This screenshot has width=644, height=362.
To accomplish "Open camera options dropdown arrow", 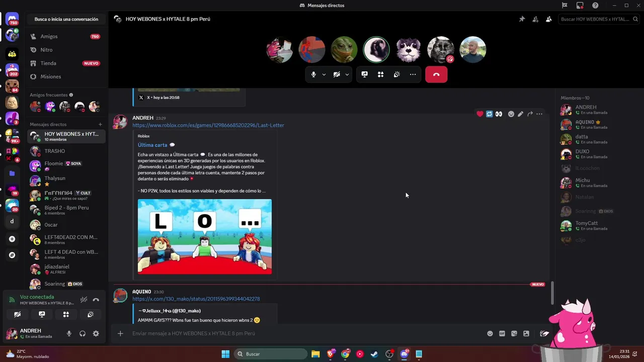I will point(347,74).
